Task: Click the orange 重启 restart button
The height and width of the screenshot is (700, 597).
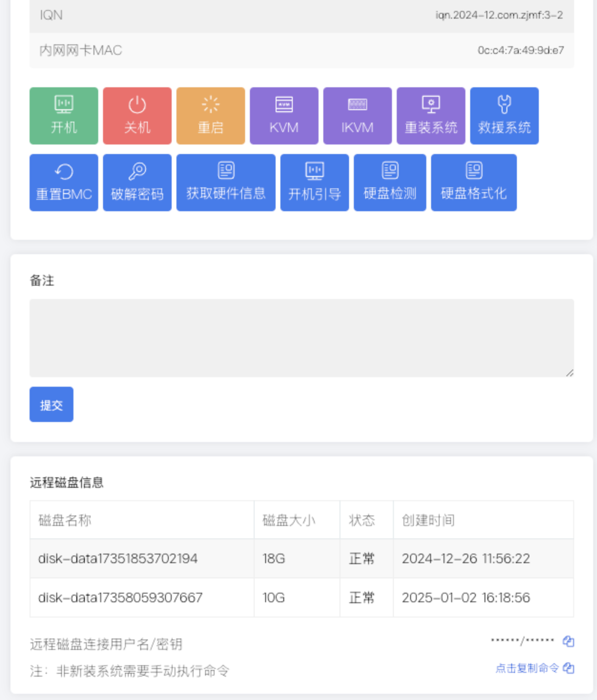Action: click(211, 116)
